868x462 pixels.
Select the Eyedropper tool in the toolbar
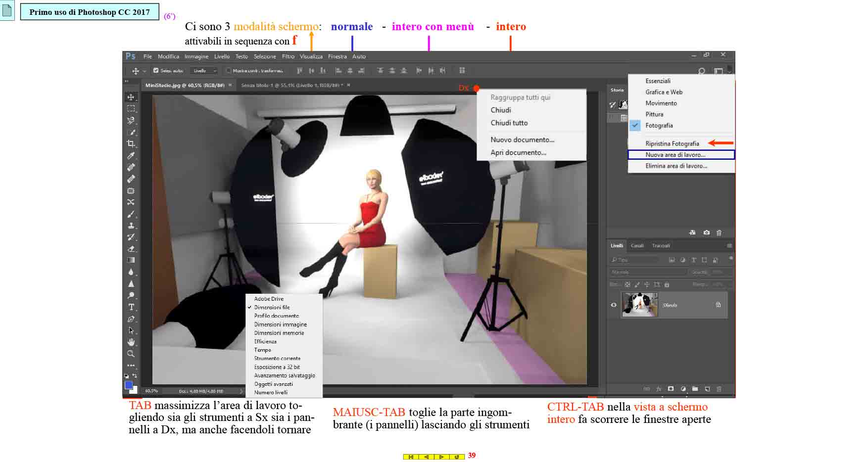pos(131,156)
